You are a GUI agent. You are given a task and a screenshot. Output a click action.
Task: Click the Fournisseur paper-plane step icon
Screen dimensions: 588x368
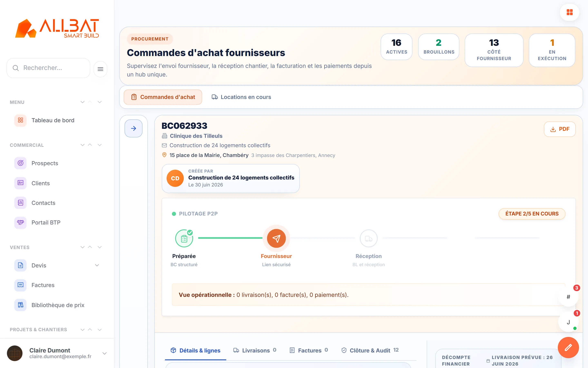point(276,238)
